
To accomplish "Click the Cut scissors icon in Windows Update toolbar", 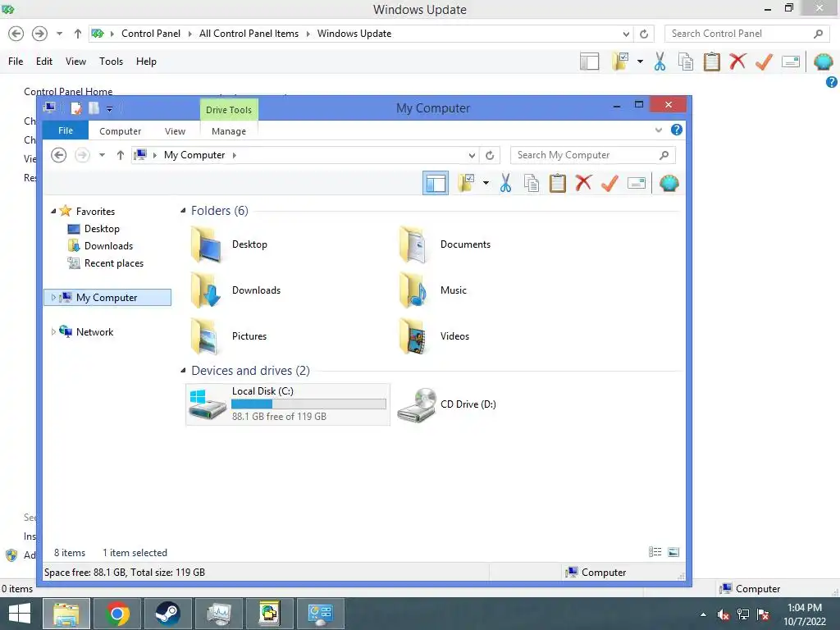I will 660,62.
